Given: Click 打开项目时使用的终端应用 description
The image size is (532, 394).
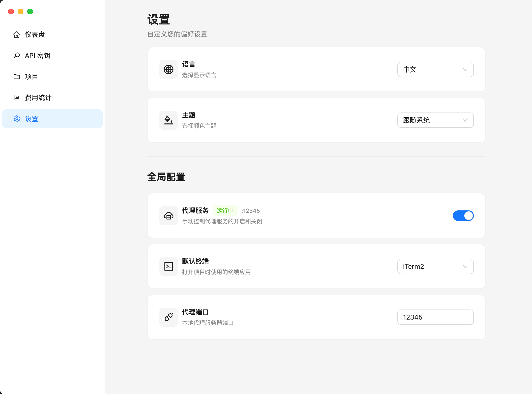Looking at the screenshot, I should [x=216, y=272].
